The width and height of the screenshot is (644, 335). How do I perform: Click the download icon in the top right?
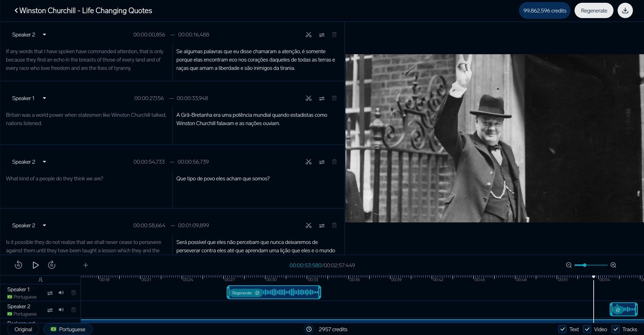tap(625, 10)
